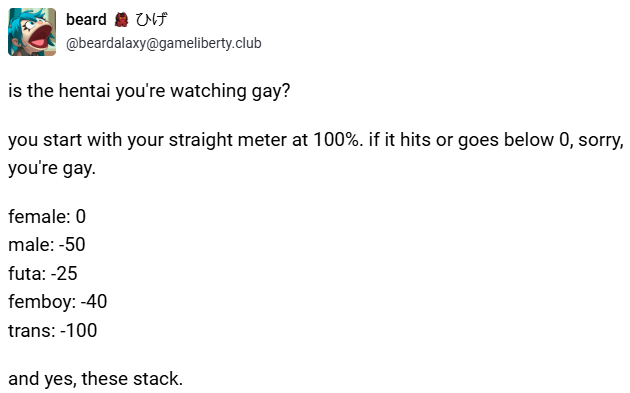Click the "100%" value in the paragraph
Viewport: 630px width, 393px height.
(336, 140)
